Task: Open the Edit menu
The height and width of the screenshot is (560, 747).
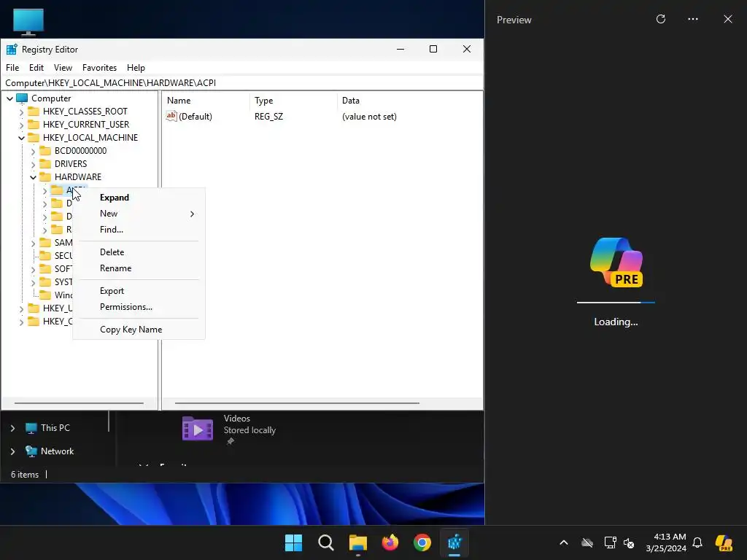Action: coord(36,68)
